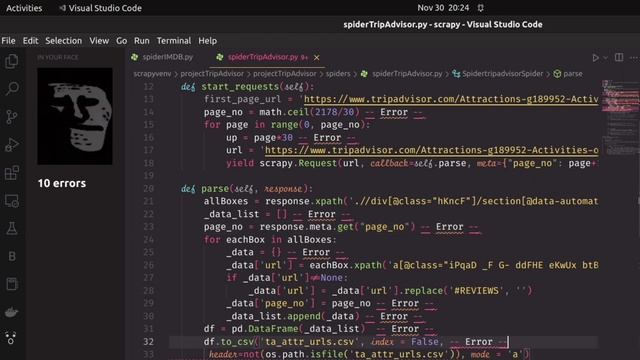Click the '10 errors' label
Viewport: 640px width, 360px height.
[x=62, y=183]
